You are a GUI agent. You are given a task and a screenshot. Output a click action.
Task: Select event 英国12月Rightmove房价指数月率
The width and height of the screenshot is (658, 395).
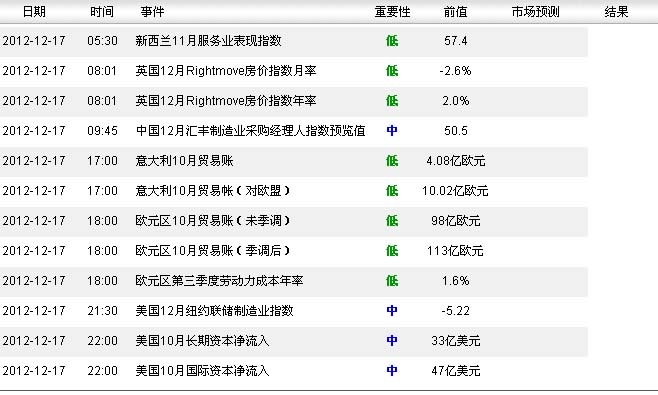(226, 71)
